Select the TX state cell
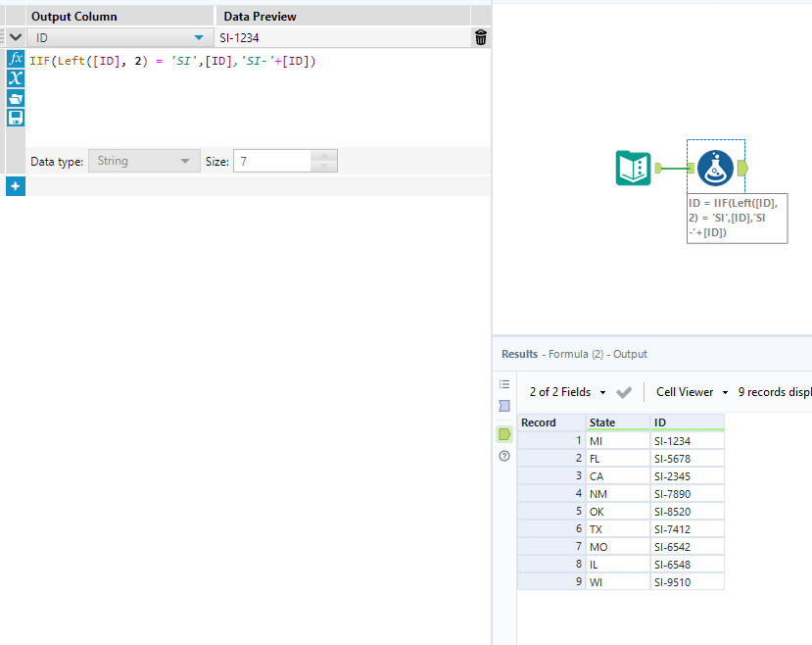The image size is (812, 645). tap(618, 529)
